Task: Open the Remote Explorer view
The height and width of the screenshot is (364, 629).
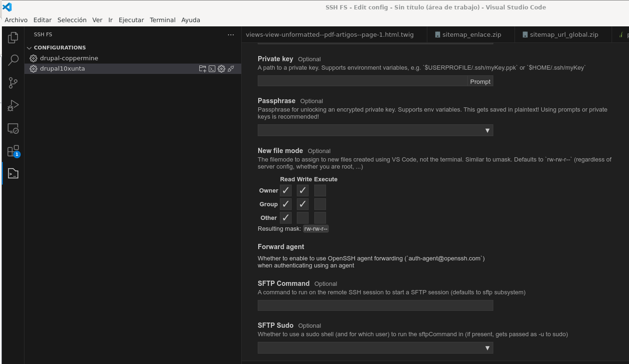Action: click(13, 129)
